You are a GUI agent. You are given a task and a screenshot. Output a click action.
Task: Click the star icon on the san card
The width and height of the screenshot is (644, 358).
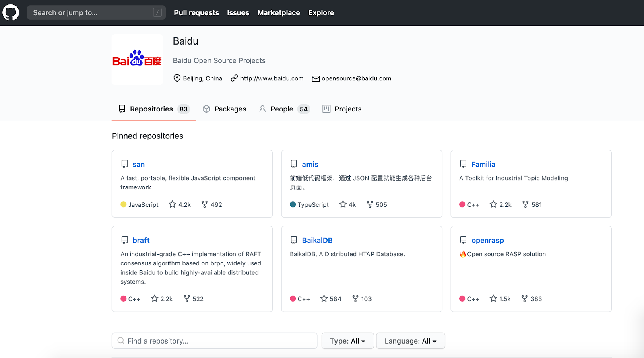(173, 204)
